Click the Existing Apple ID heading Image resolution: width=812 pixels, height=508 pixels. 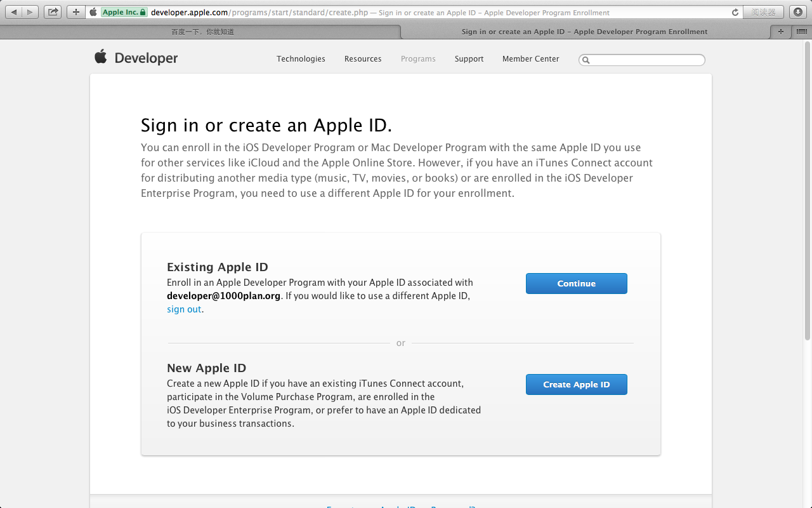tap(218, 267)
